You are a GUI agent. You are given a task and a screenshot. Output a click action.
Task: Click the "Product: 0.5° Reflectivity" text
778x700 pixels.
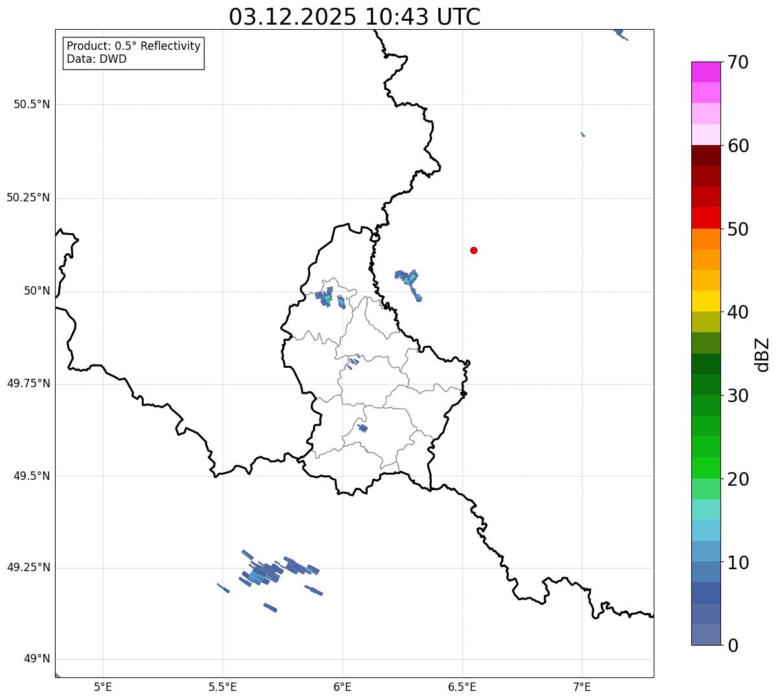[133, 47]
